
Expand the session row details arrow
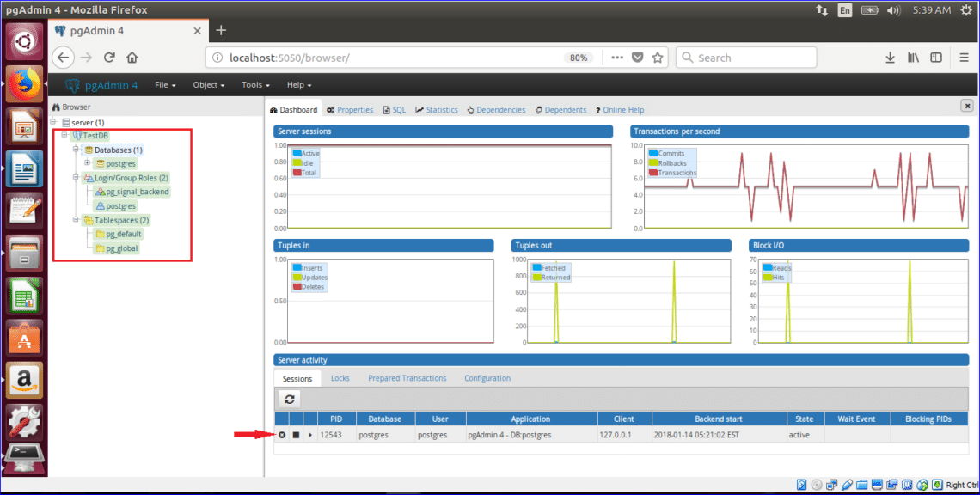pos(309,435)
